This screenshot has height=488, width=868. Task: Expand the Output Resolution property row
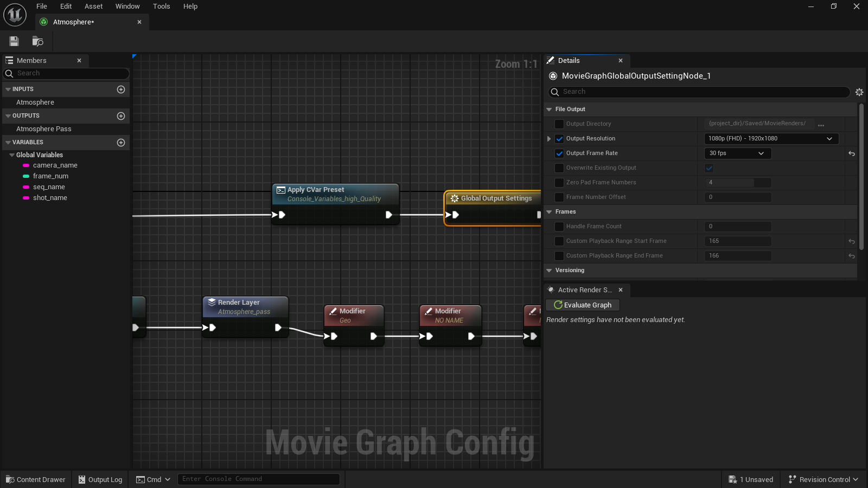pos(549,139)
